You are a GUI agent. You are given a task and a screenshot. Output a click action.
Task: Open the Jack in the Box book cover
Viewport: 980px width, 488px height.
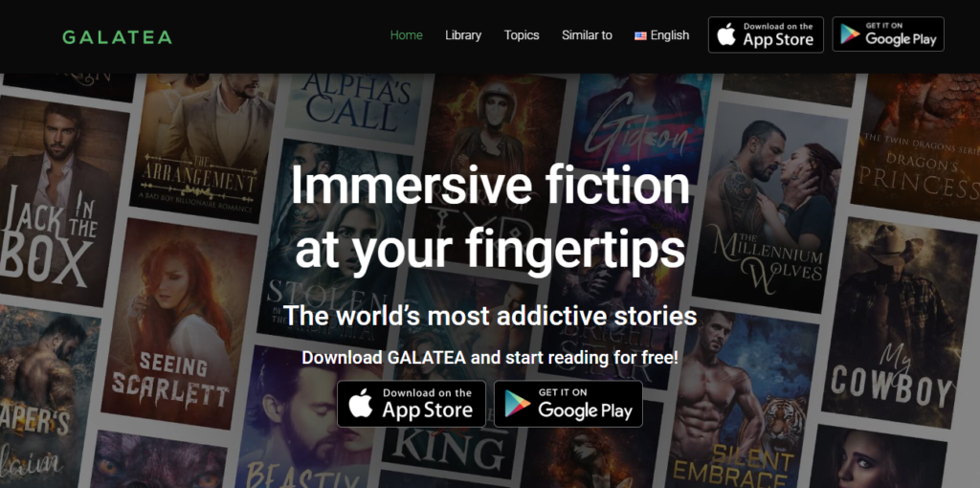click(x=57, y=201)
